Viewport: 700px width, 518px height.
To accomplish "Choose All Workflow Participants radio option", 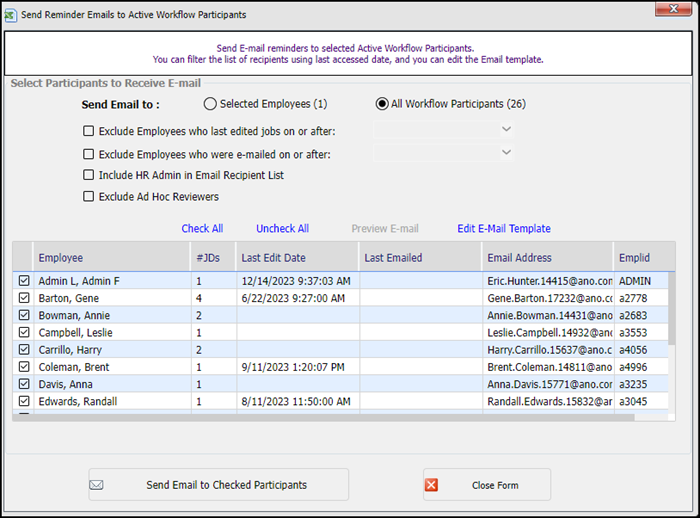I will pyautogui.click(x=382, y=104).
